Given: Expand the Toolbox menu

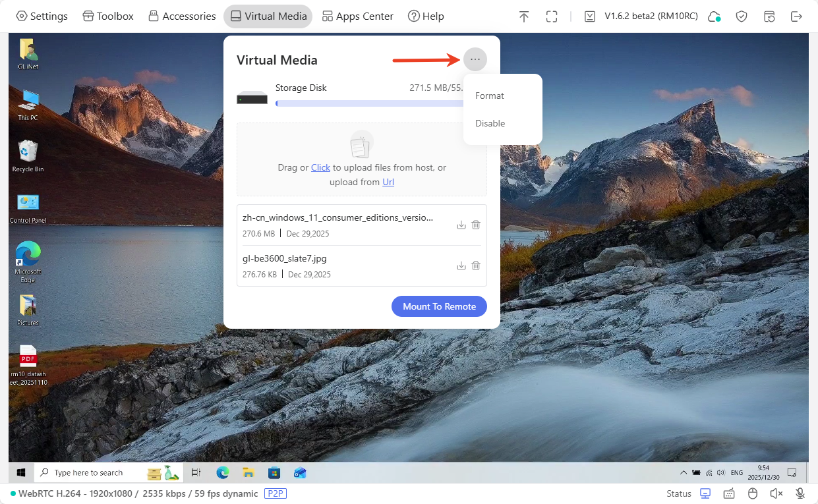Looking at the screenshot, I should tap(108, 16).
